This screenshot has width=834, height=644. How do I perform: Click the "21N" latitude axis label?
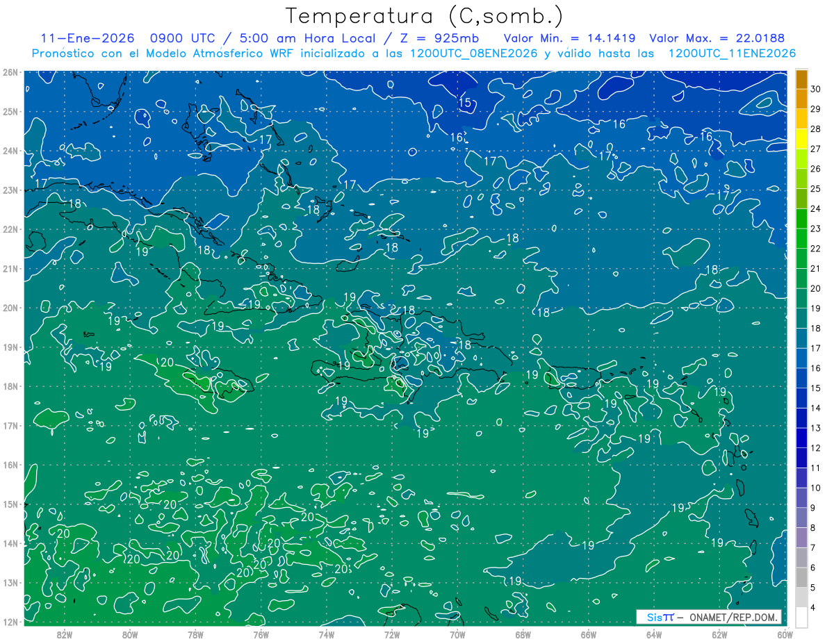tap(10, 269)
